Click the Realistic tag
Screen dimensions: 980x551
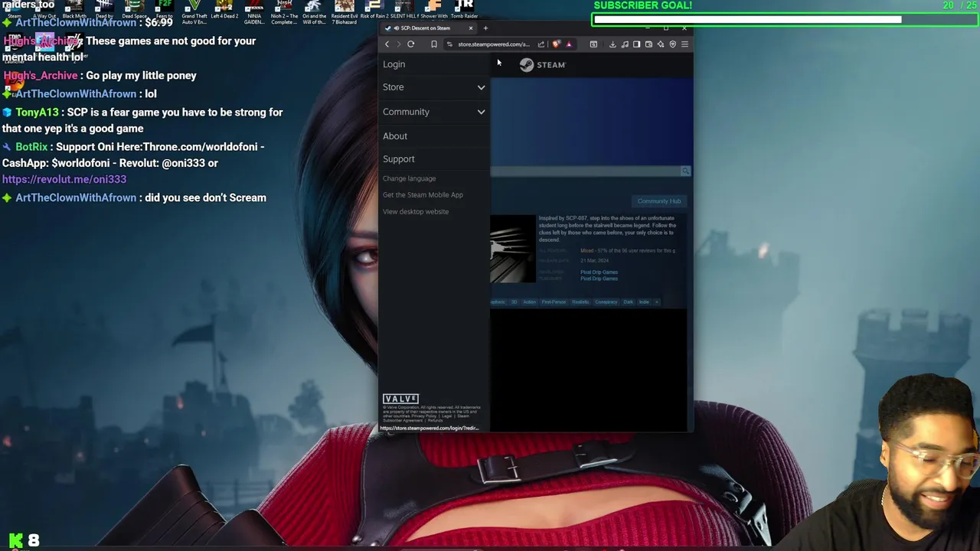580,302
